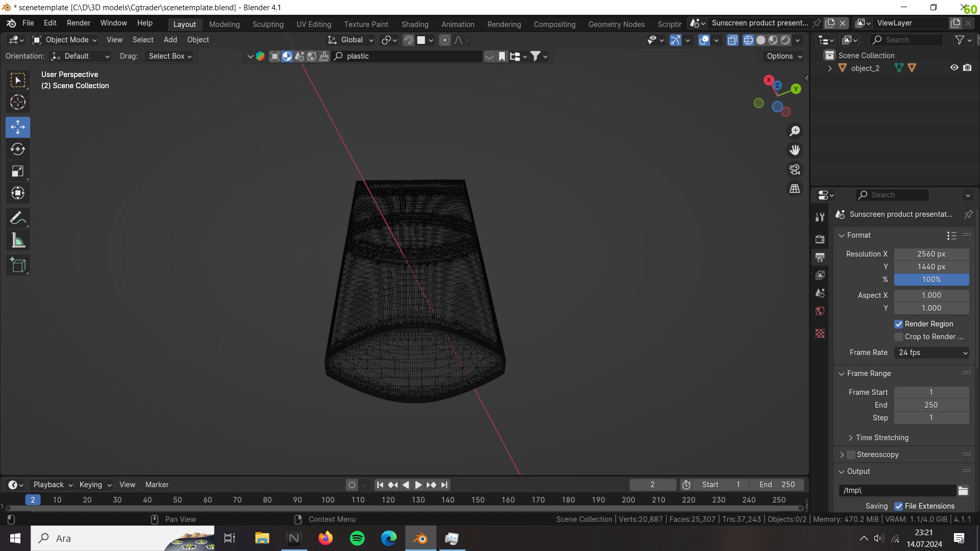Open the Tool properties tab

coord(820,217)
